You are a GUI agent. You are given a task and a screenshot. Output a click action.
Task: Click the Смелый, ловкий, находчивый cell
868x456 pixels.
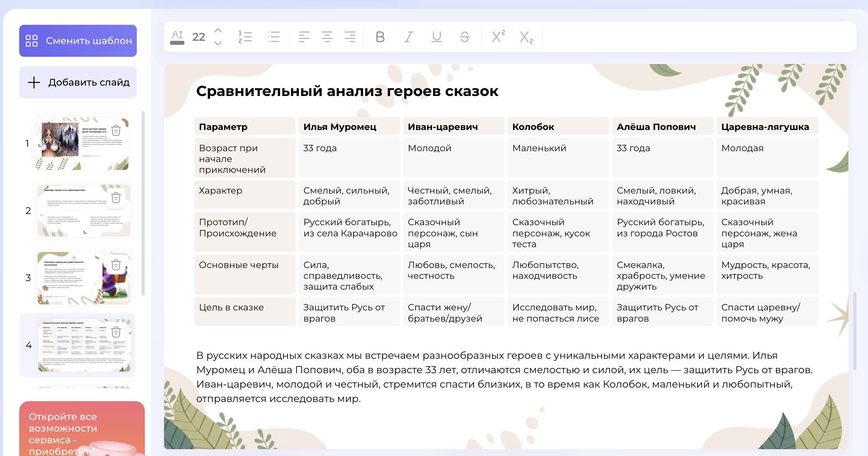point(663,195)
